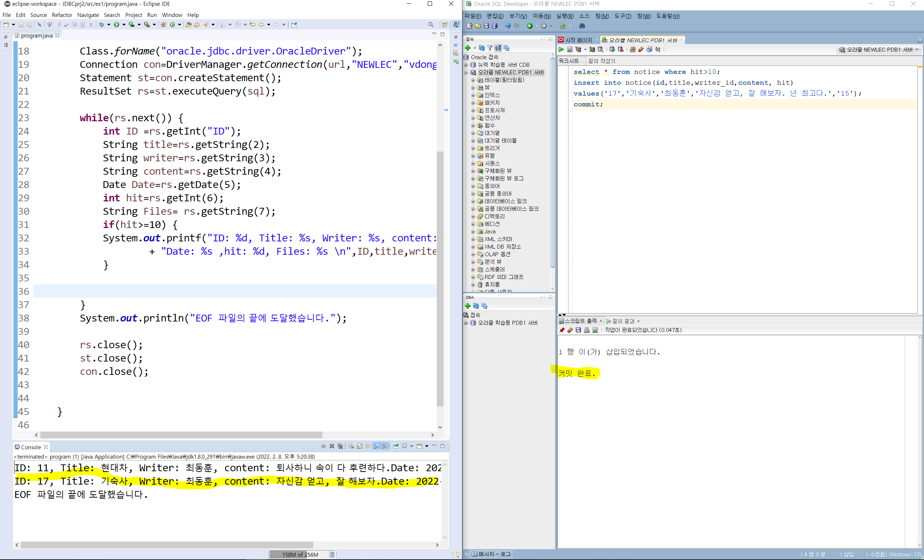This screenshot has height=560, width=924.
Task: Toggle show console on standard output change
Action: pos(376,446)
